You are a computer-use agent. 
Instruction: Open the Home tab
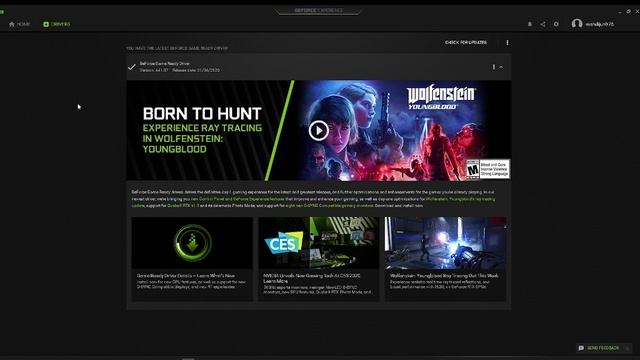pos(19,24)
